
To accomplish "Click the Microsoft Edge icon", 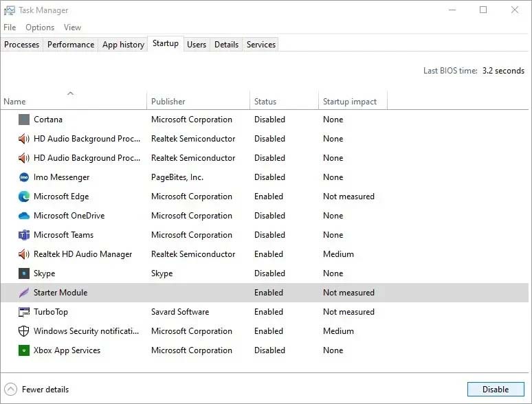I will (24, 197).
